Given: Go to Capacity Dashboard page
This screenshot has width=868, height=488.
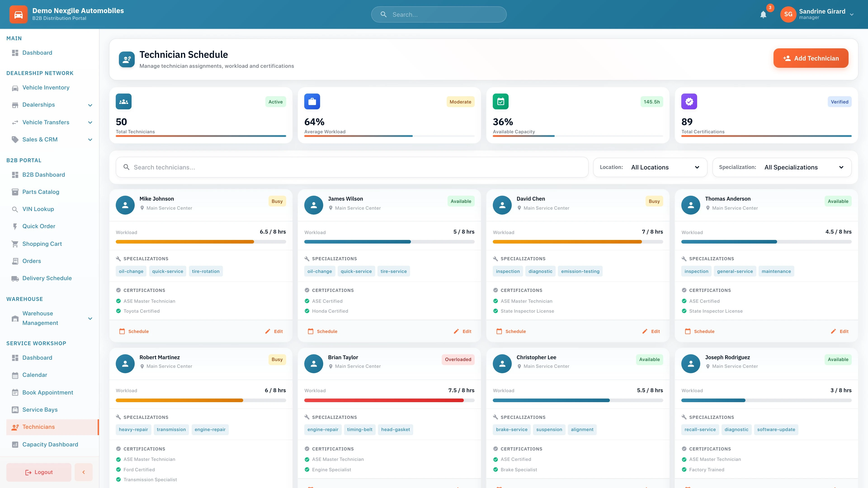Looking at the screenshot, I should [50, 444].
